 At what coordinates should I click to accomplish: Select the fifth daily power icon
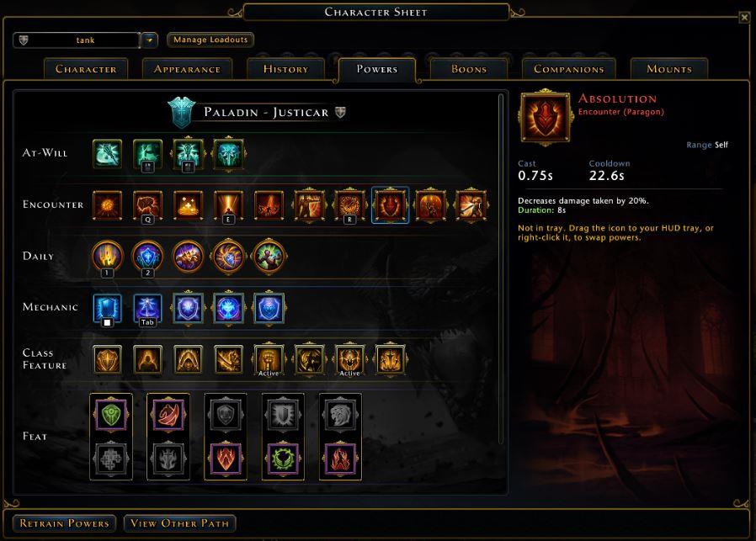click(x=269, y=257)
